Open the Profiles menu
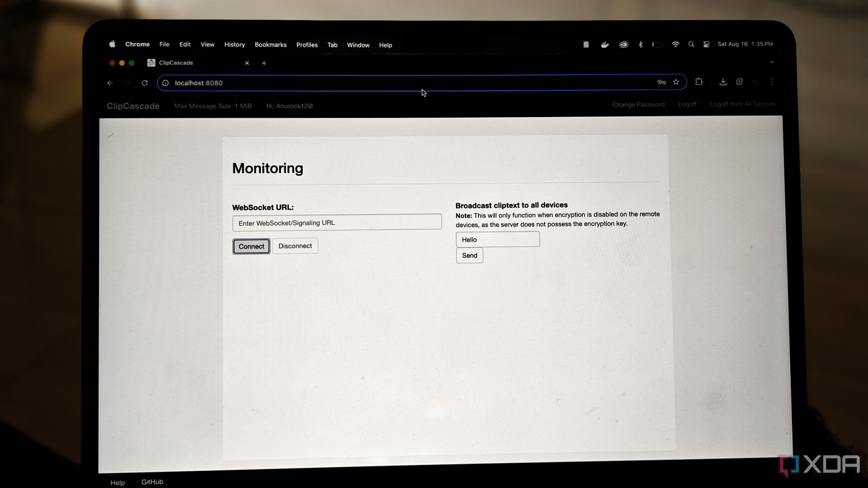Image resolution: width=868 pixels, height=488 pixels. (307, 45)
